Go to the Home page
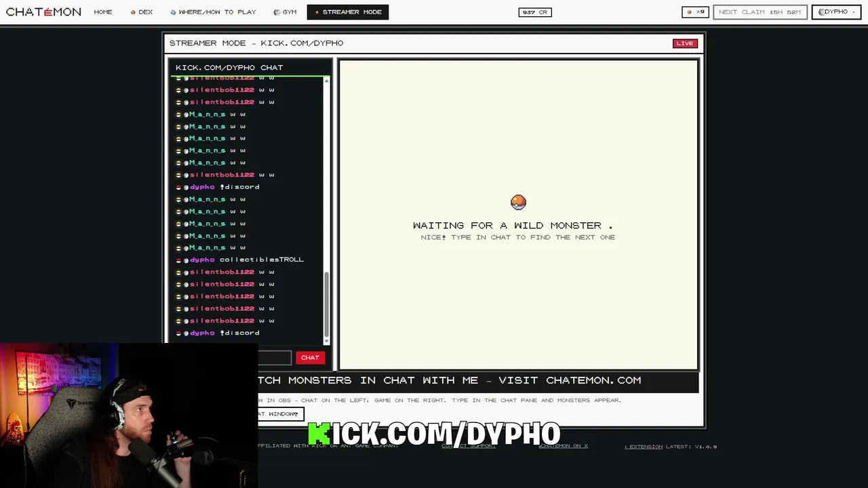The image size is (868, 488). [x=103, y=12]
